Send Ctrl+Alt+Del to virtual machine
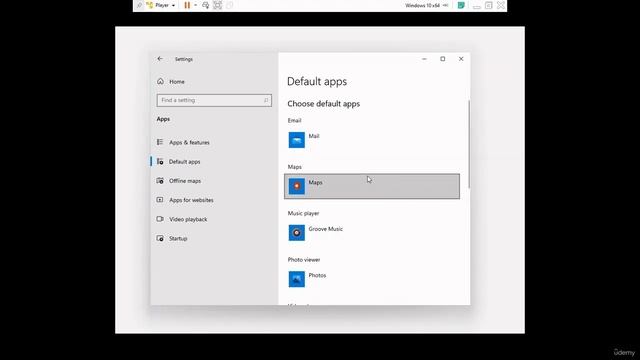This screenshot has width=640, height=360. [x=206, y=5]
